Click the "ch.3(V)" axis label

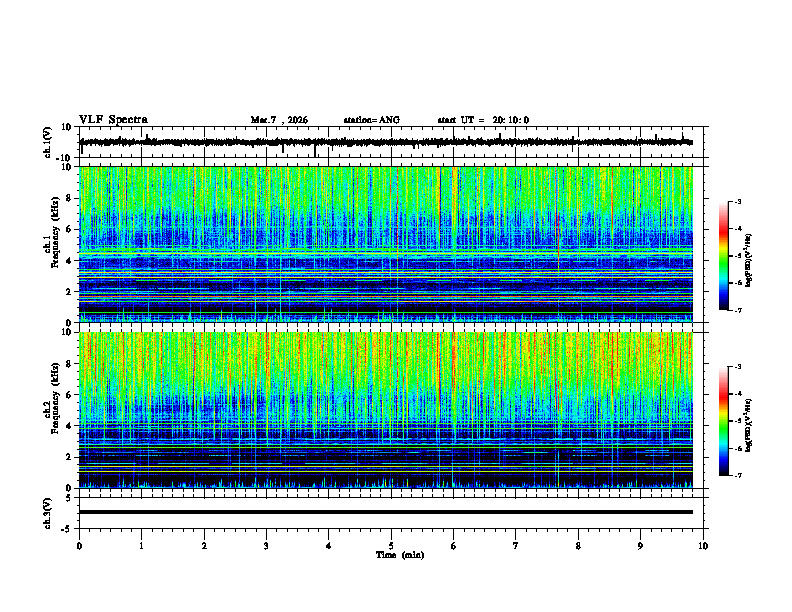48,513
